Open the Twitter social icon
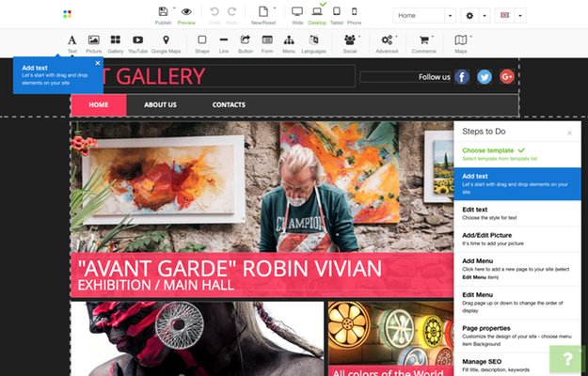The image size is (588, 376). point(485,77)
